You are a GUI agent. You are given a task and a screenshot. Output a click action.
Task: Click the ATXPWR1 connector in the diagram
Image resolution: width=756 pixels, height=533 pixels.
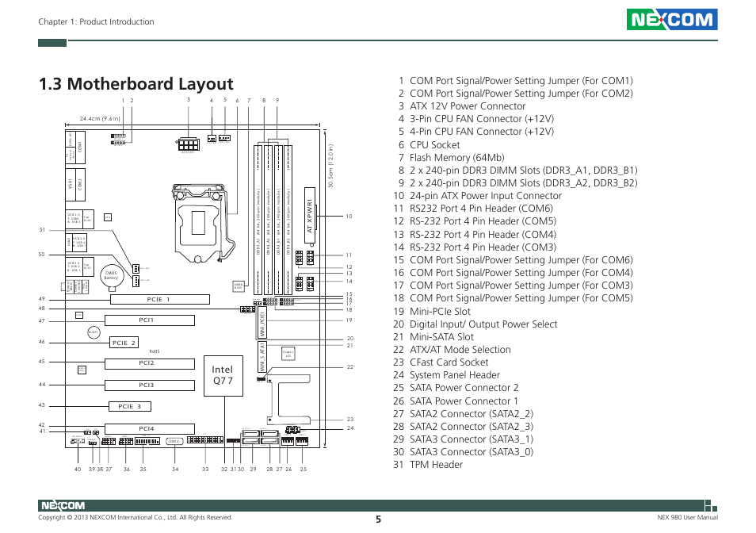[x=310, y=216]
